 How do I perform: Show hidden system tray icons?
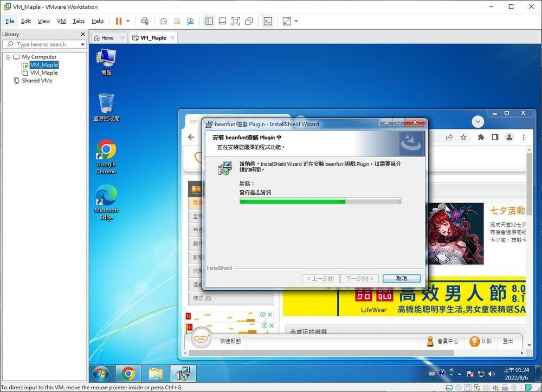[x=460, y=374]
